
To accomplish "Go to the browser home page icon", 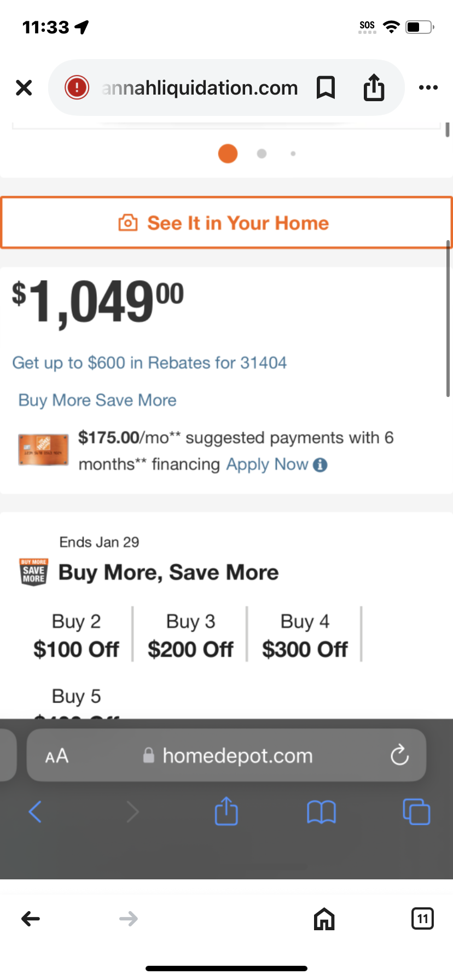I will 324,919.
